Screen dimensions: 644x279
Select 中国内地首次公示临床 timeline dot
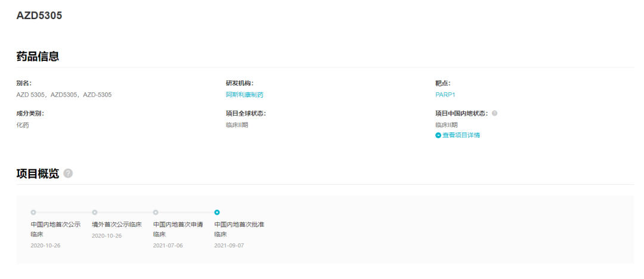click(33, 212)
